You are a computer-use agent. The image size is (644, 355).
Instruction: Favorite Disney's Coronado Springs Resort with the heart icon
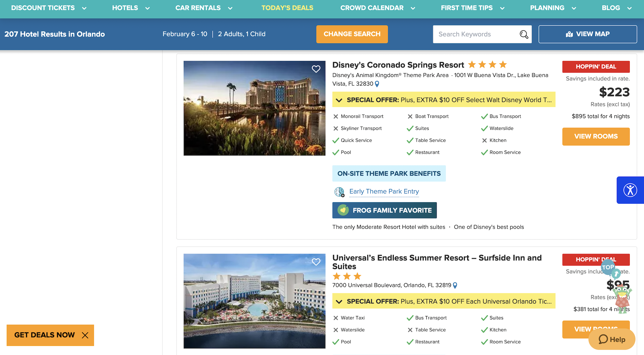(x=316, y=69)
